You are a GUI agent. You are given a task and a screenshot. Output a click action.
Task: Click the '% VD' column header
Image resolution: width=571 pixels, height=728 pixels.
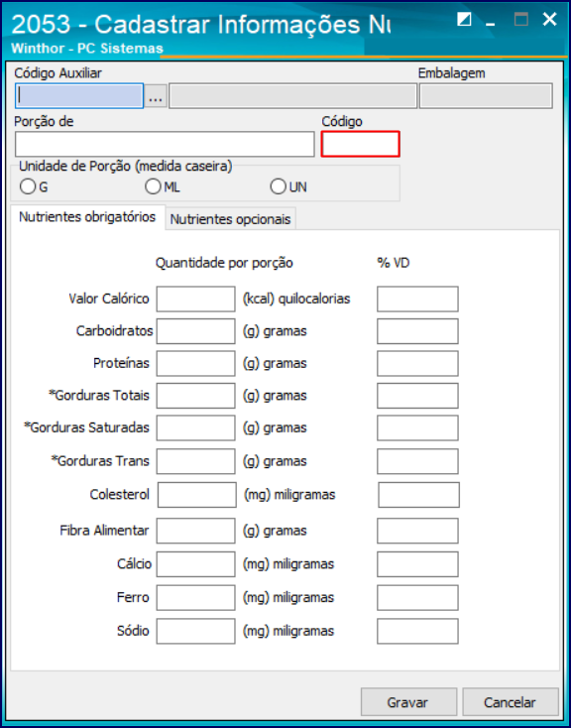pos(394,263)
